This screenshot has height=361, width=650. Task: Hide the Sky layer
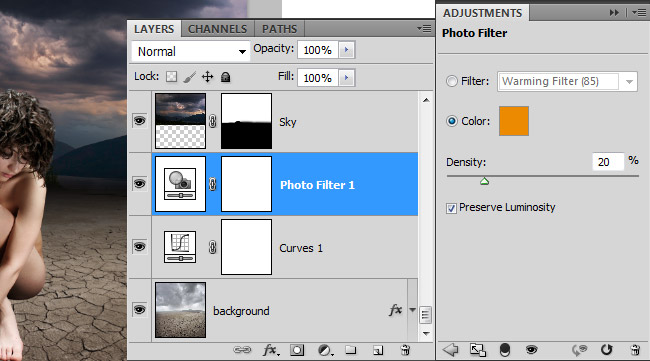[139, 121]
